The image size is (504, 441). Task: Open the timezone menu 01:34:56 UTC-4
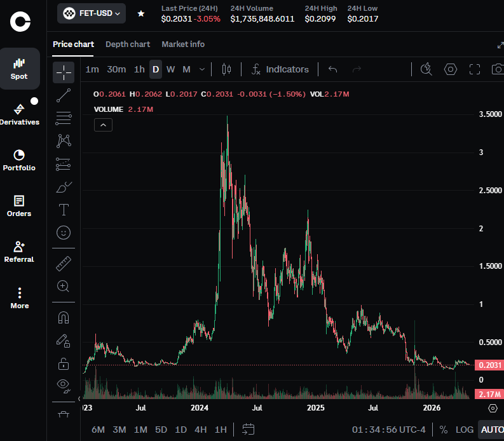tap(388, 430)
